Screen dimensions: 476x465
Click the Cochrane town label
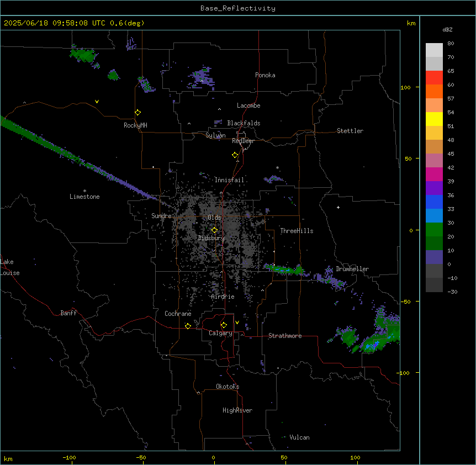(x=178, y=314)
